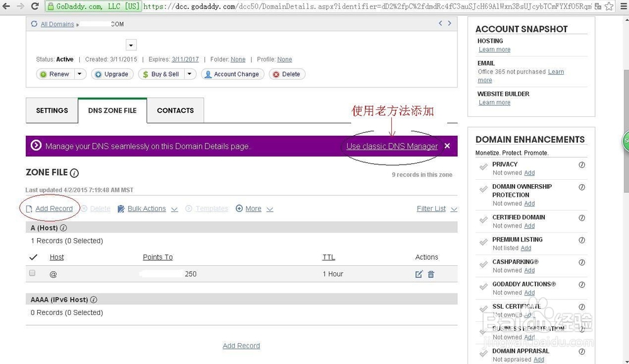Screen dimensions: 629x364
Task: Click the refresh icon beside All Domains breadcrumb
Action: click(x=34, y=24)
